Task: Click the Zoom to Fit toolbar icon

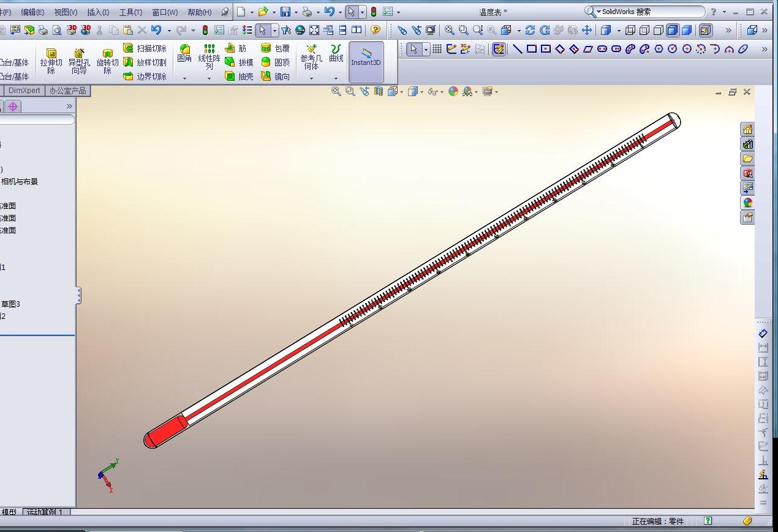Action: tap(450, 30)
